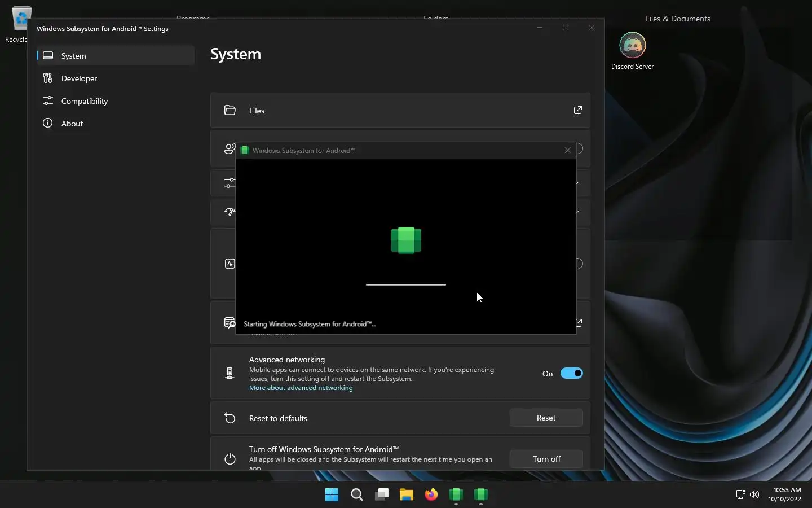Maximize the Android Settings window
Viewport: 812px width, 508px height.
566,28
